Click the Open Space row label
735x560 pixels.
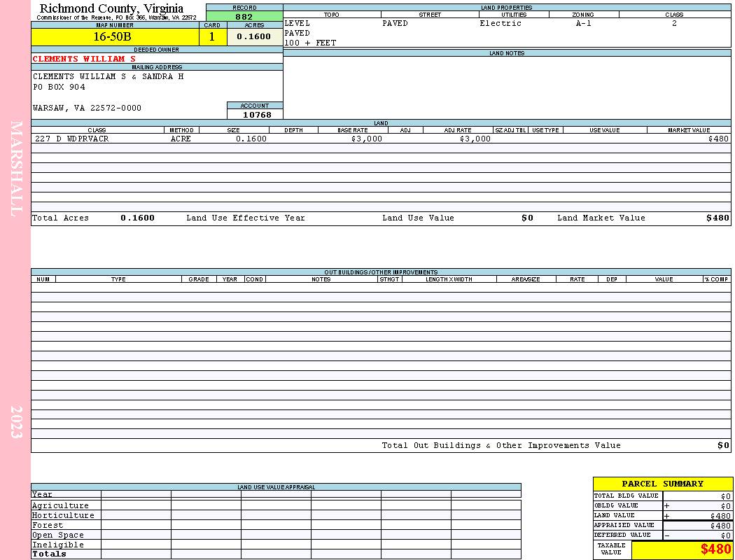[58, 535]
